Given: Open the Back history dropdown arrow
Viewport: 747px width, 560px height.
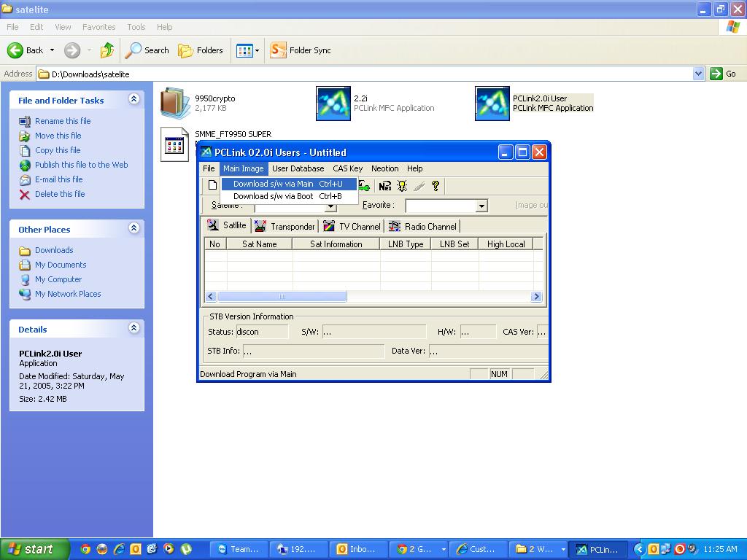Looking at the screenshot, I should (x=52, y=50).
